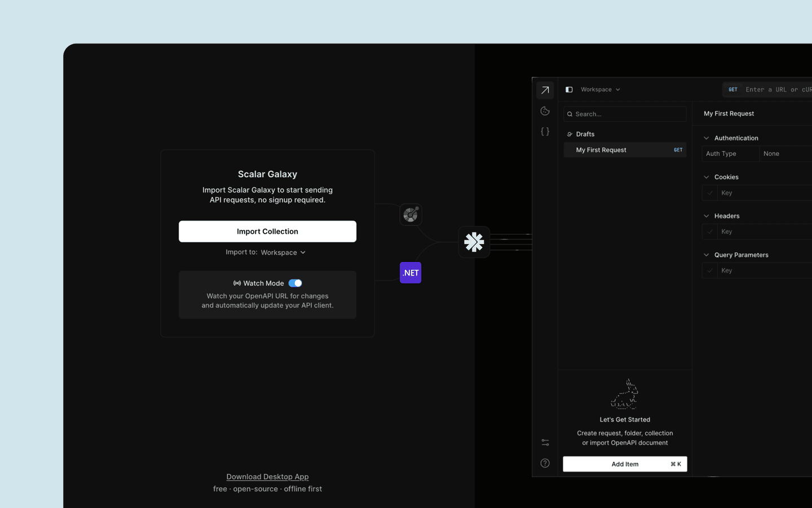Open the environment braces icon in sidebar
Screen dimensions: 812x508
tap(545, 132)
